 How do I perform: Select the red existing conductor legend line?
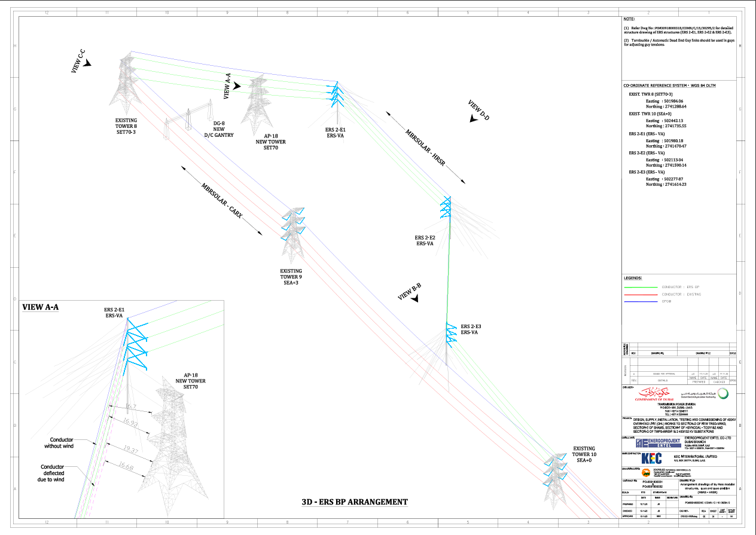[641, 294]
